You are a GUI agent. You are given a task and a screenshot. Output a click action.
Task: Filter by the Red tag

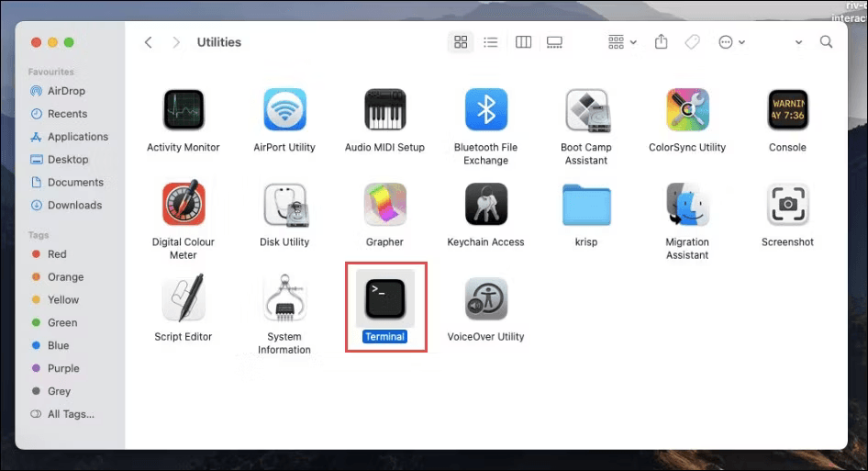pos(49,253)
